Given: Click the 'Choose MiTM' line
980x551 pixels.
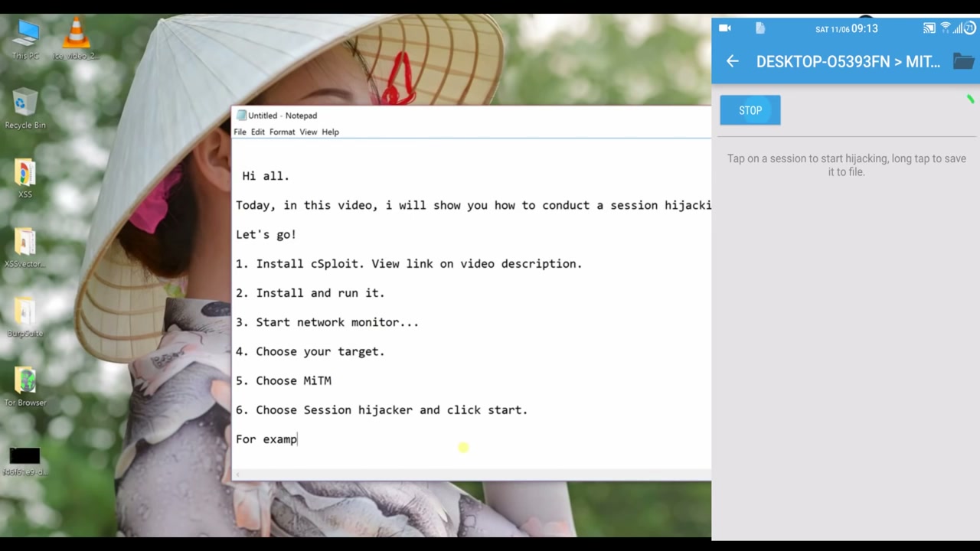Looking at the screenshot, I should coord(283,380).
